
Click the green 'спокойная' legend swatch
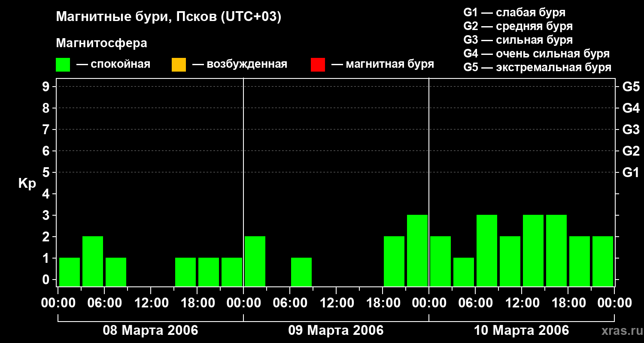click(x=63, y=65)
